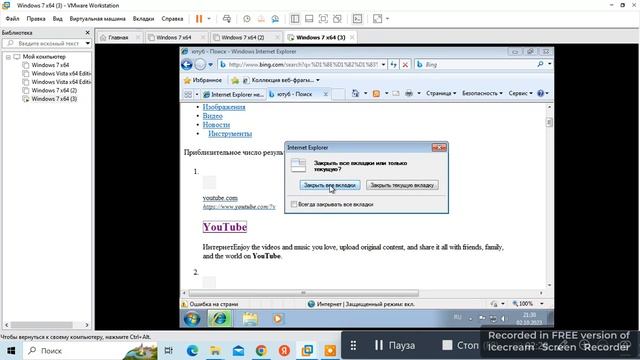
Task: Pause the virtual machine via the orange pause icon
Action: tap(199, 19)
